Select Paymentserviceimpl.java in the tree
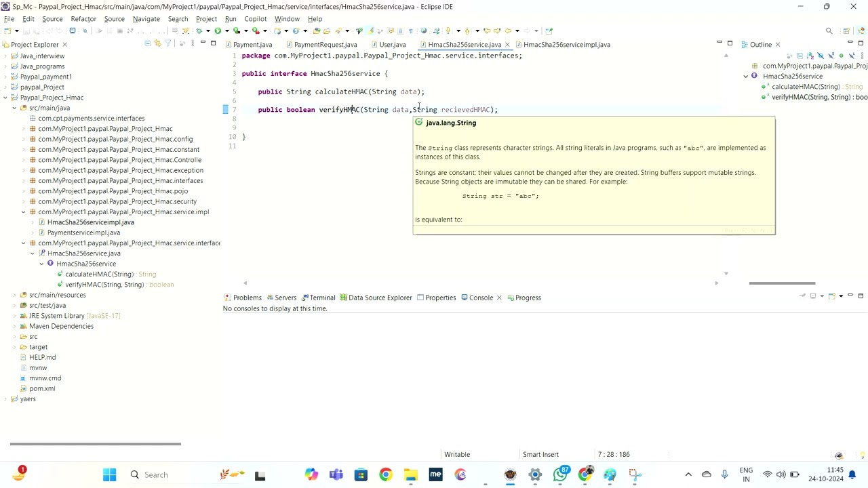The width and height of the screenshot is (868, 488). click(83, 232)
